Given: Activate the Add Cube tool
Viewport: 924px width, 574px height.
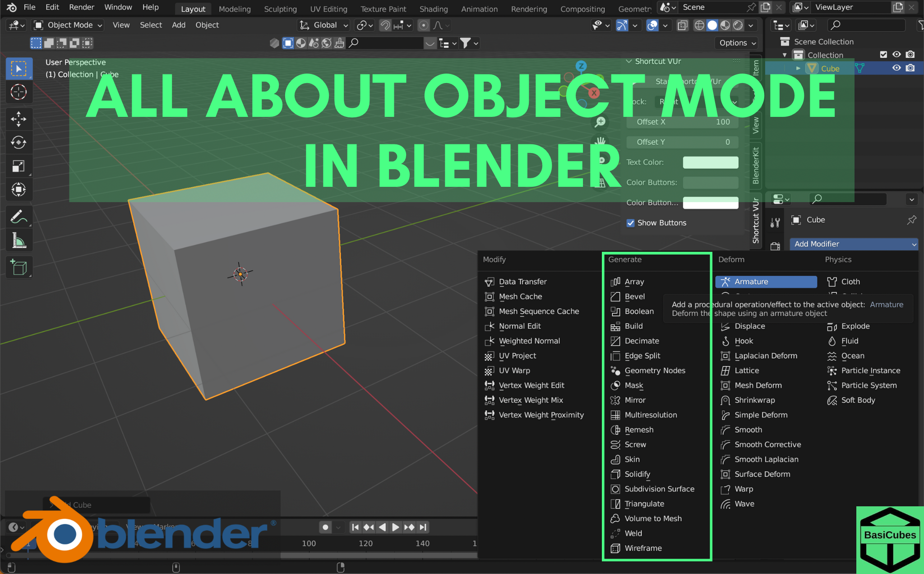Looking at the screenshot, I should 19,267.
